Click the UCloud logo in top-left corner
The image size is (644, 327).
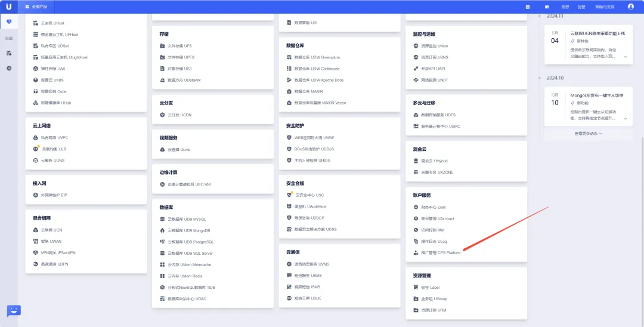click(x=8, y=7)
